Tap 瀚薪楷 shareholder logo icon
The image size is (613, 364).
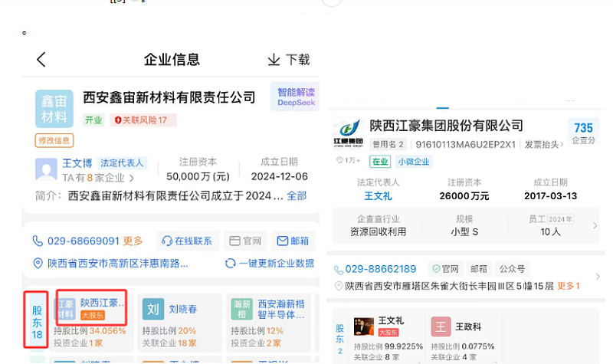coord(241,310)
